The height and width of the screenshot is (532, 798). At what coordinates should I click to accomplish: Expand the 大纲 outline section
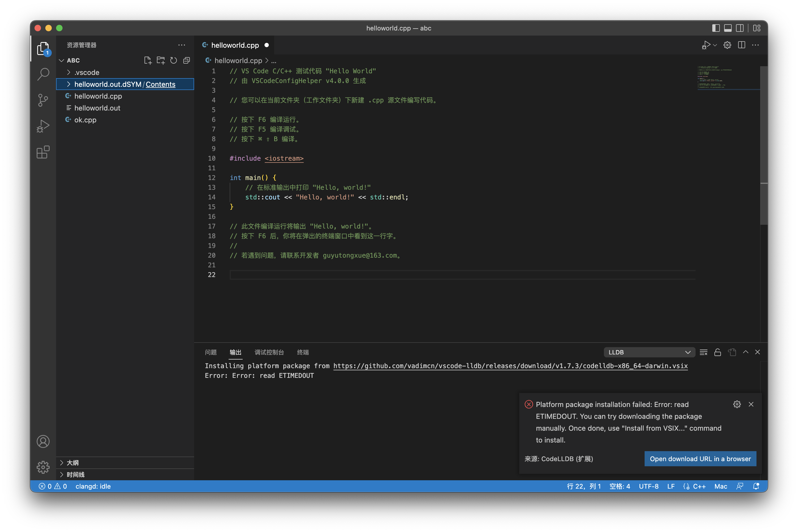[x=125, y=463]
